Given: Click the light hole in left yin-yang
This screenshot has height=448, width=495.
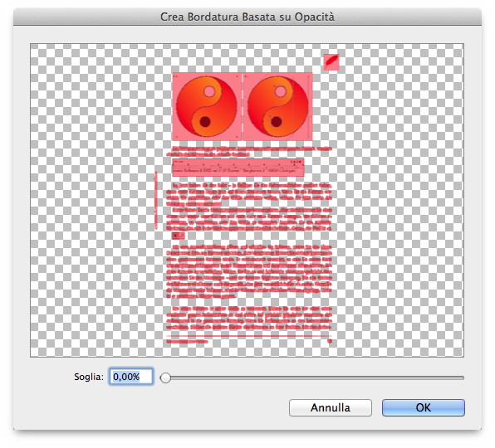Looking at the screenshot, I should pos(209,92).
